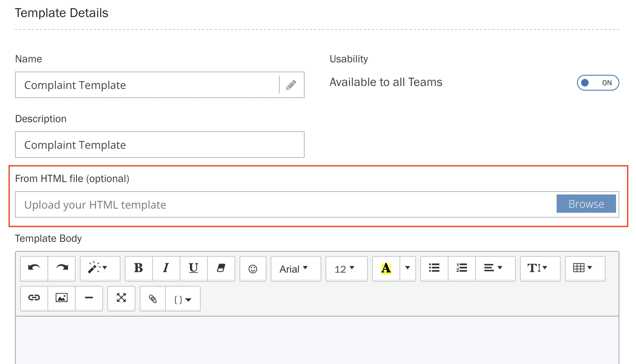
Task: Open the emoji picker
Action: (253, 269)
